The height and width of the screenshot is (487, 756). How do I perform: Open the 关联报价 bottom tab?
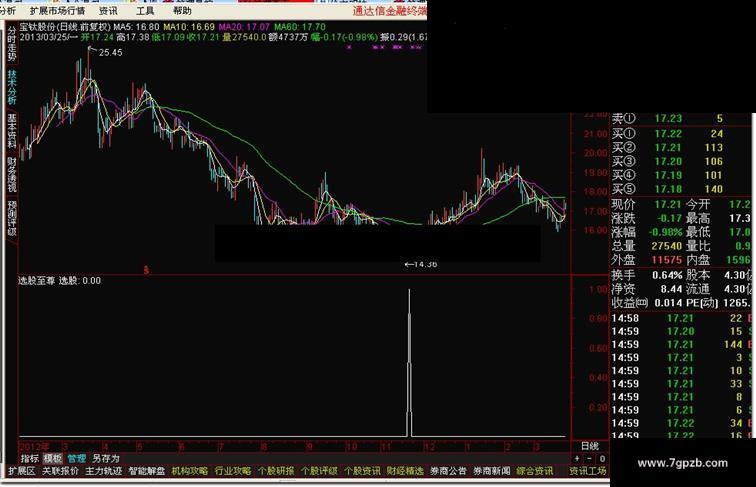(x=60, y=471)
